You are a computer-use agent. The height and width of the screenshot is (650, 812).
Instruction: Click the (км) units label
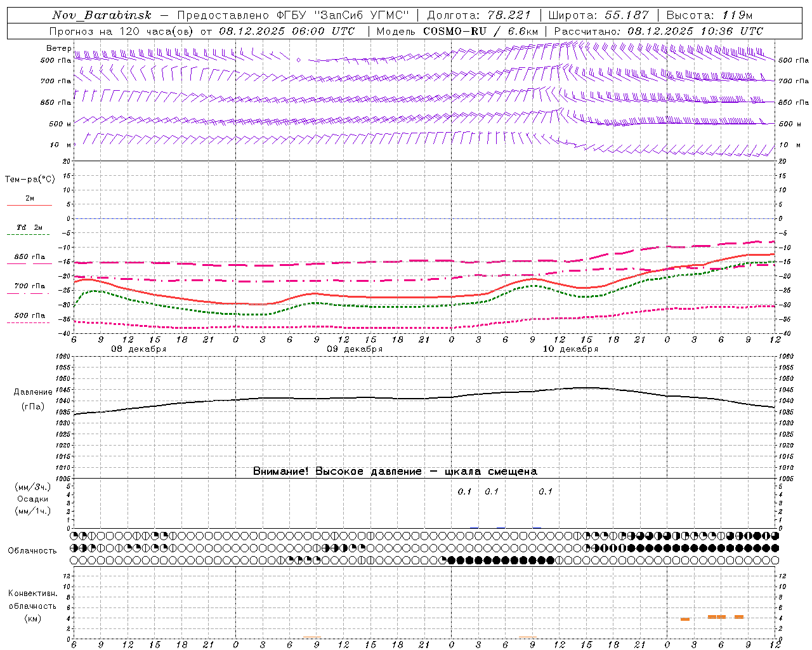33,618
